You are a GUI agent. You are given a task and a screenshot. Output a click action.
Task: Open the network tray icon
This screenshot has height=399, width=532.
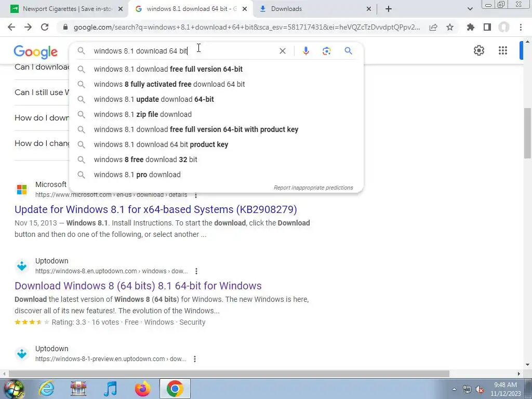(x=467, y=390)
